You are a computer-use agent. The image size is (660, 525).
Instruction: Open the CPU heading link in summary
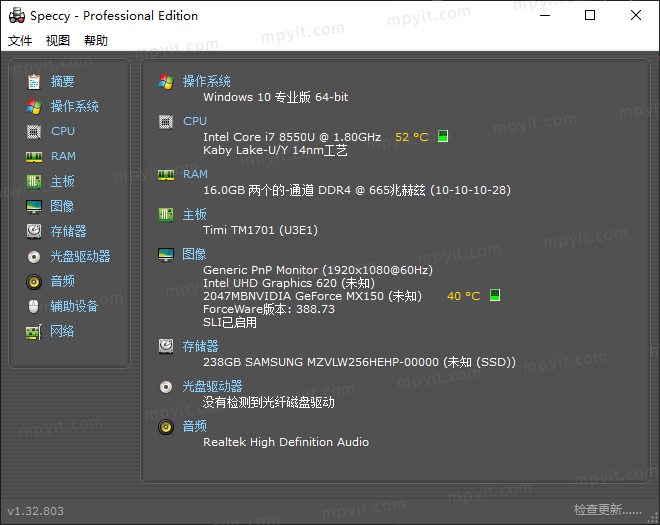coord(195,121)
